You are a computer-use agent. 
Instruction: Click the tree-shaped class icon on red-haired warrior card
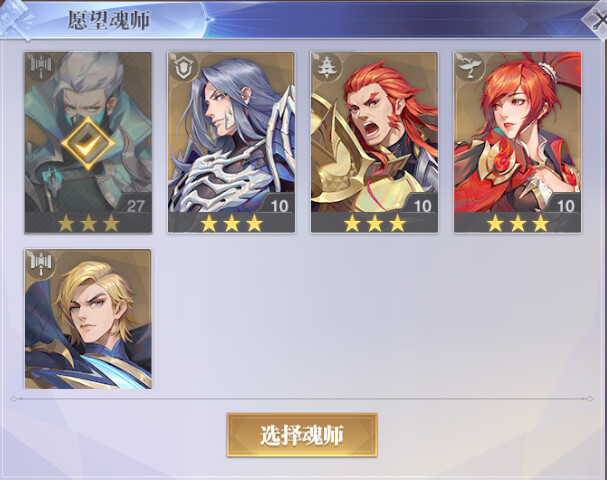pos(327,68)
